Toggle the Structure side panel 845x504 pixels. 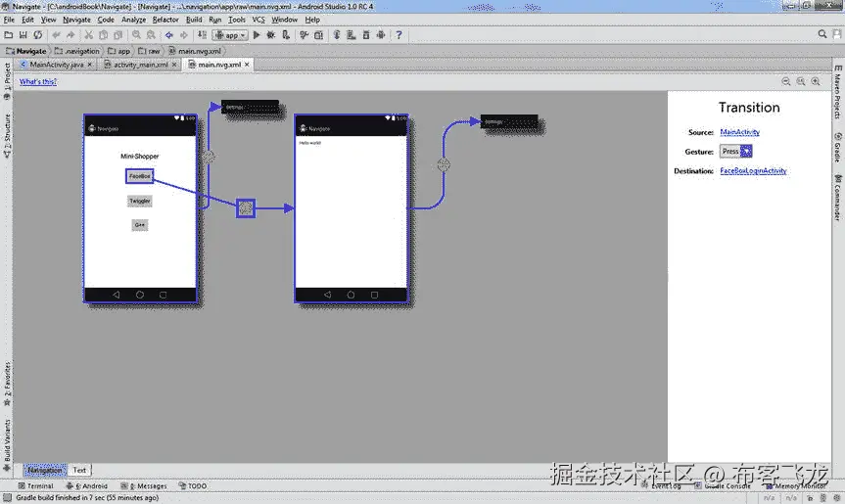tap(7, 136)
